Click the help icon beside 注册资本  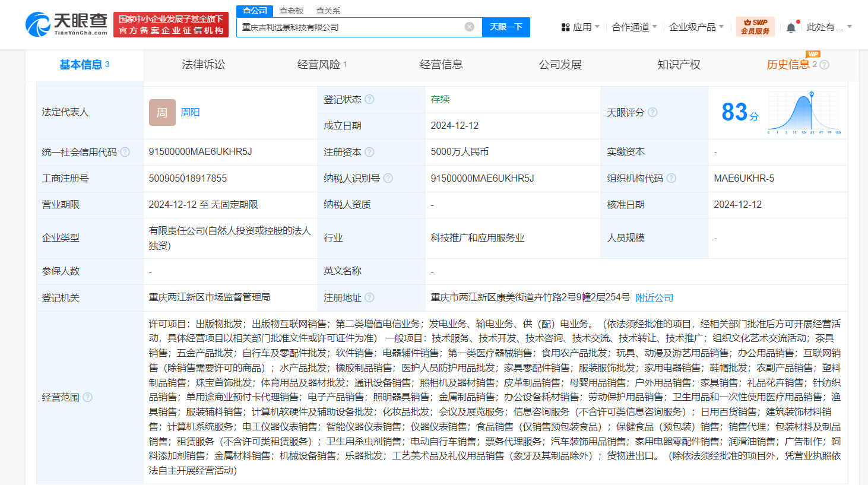click(x=370, y=151)
